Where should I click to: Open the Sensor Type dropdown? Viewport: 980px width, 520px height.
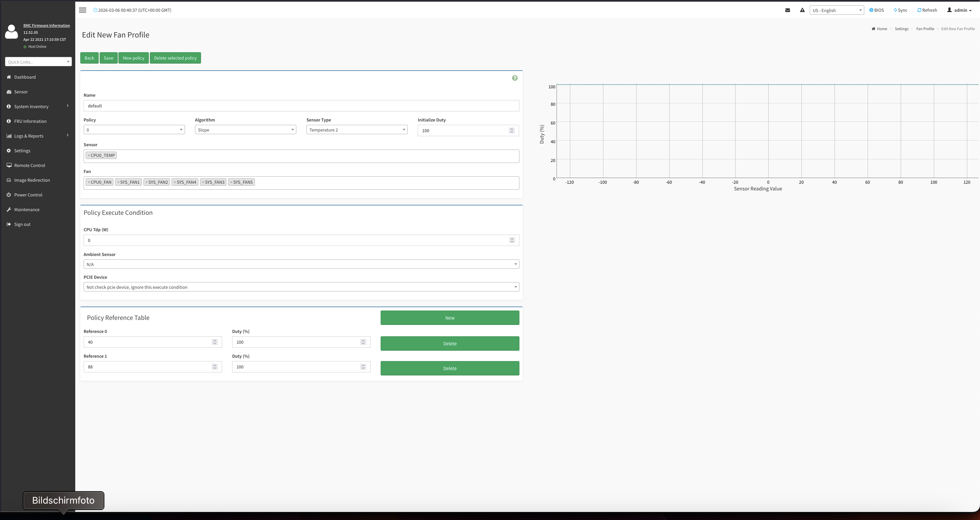coord(357,130)
